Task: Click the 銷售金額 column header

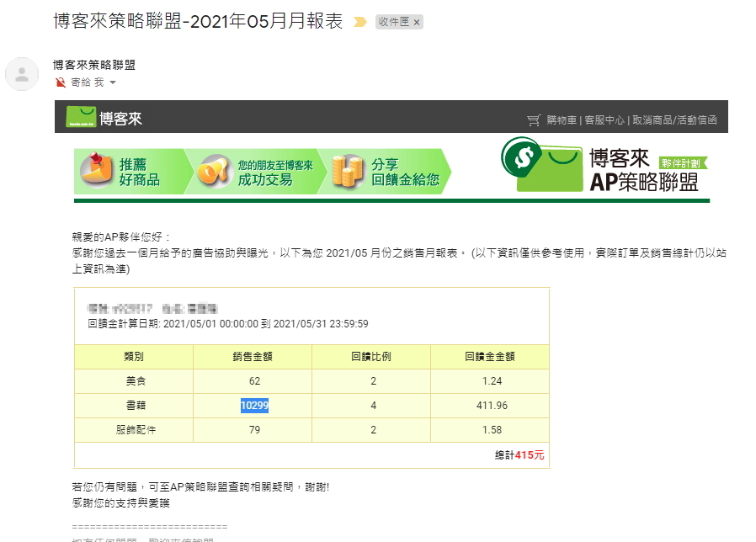Action: point(253,357)
